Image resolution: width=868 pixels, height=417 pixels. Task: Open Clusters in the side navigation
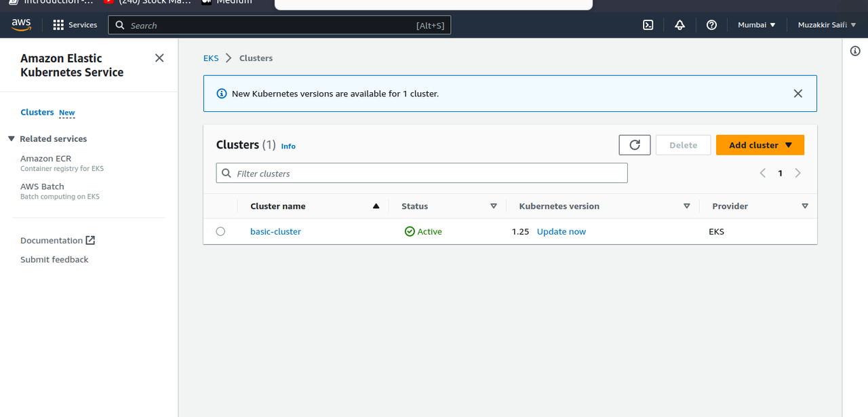pos(37,112)
